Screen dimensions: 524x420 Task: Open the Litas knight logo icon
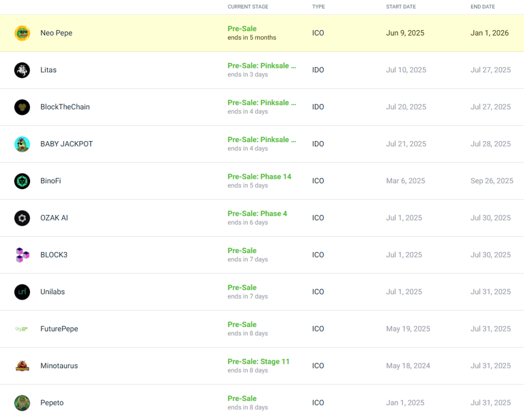22,70
